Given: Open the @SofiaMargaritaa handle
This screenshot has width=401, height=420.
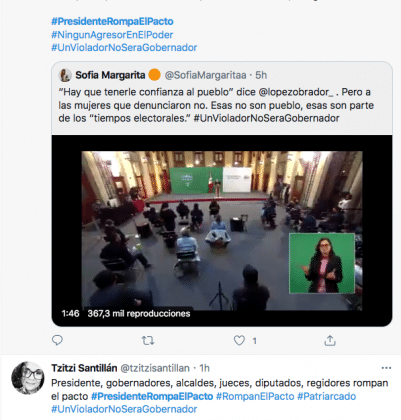Looking at the screenshot, I should (205, 75).
